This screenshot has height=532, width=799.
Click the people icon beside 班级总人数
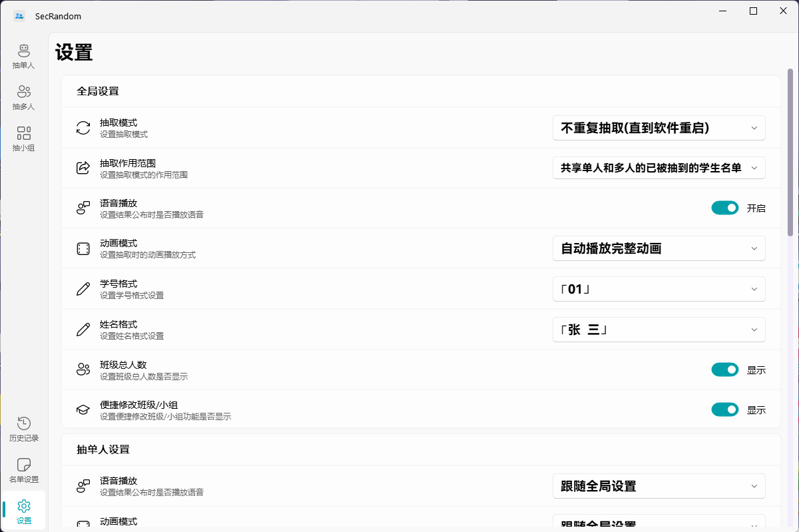pyautogui.click(x=83, y=370)
